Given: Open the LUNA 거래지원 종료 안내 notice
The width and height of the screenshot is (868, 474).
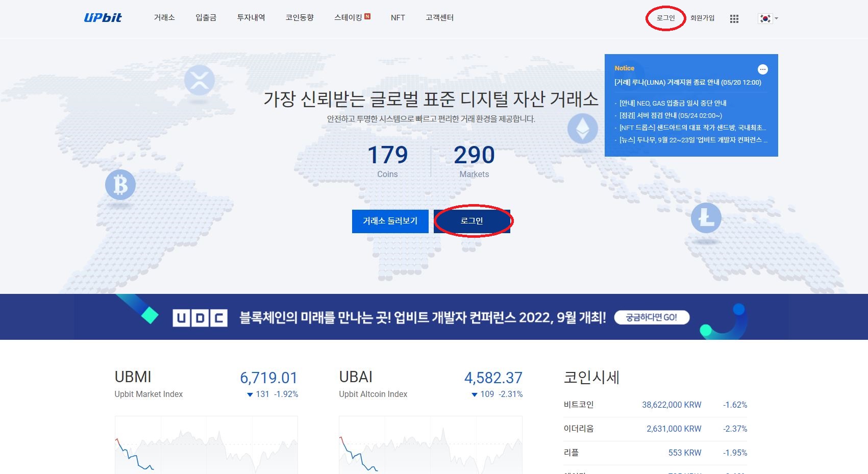Looking at the screenshot, I should click(x=688, y=83).
